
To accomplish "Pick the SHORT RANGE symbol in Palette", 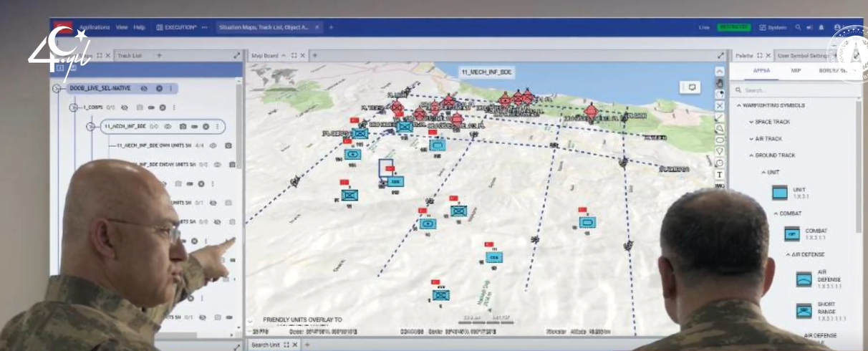I will [804, 311].
